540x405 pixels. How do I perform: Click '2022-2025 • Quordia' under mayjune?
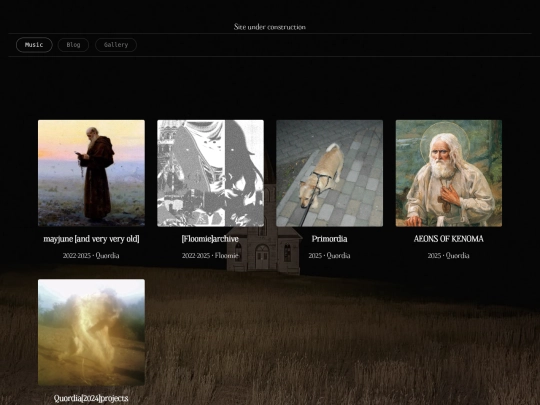(91, 256)
